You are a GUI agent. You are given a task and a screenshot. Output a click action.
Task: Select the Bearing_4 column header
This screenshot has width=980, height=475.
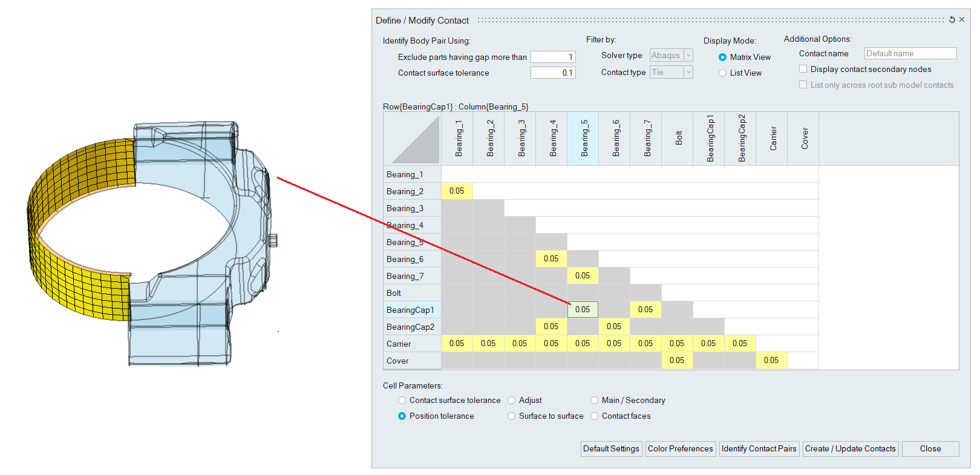pos(552,139)
